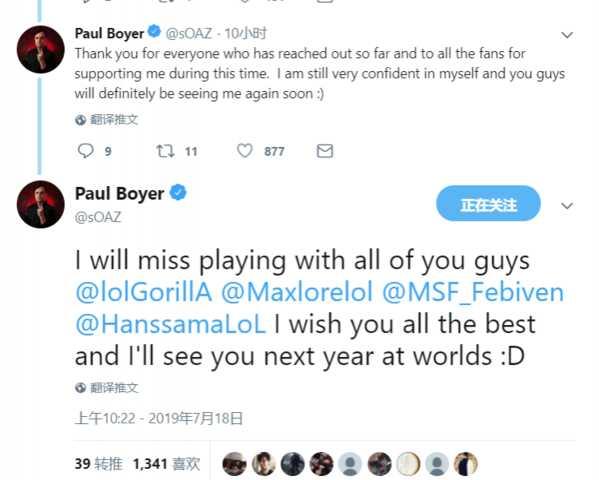
Task: Open the @lolGorillA mention link
Action: coord(144,293)
